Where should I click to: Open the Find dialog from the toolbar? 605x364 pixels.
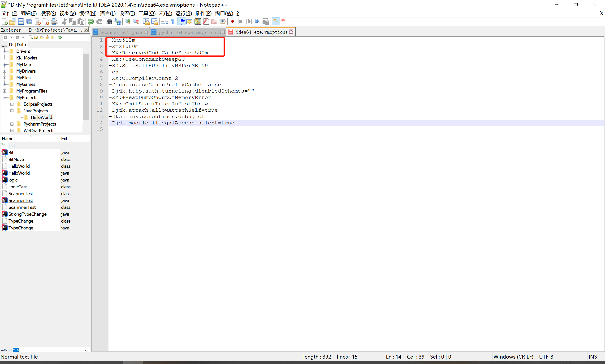pyautogui.click(x=109, y=21)
